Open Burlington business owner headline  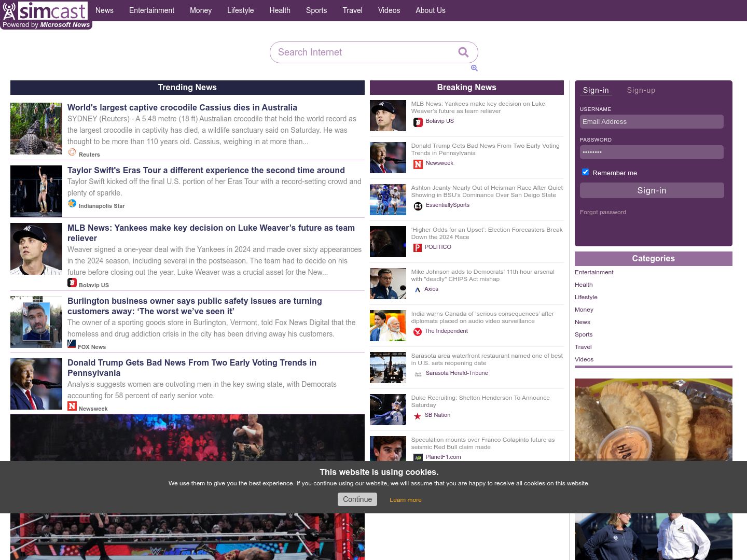click(x=195, y=306)
